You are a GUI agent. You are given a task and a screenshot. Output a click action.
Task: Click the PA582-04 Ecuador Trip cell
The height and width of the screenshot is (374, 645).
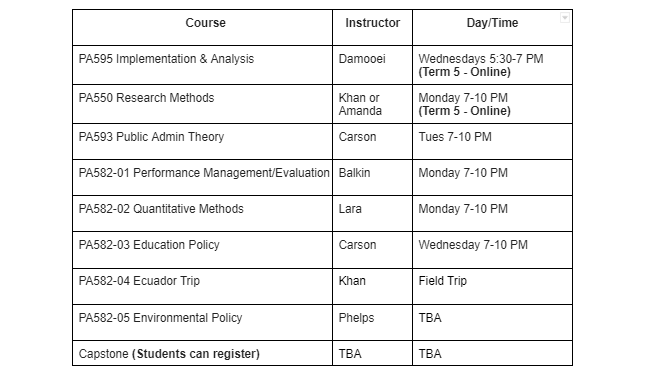click(x=202, y=286)
